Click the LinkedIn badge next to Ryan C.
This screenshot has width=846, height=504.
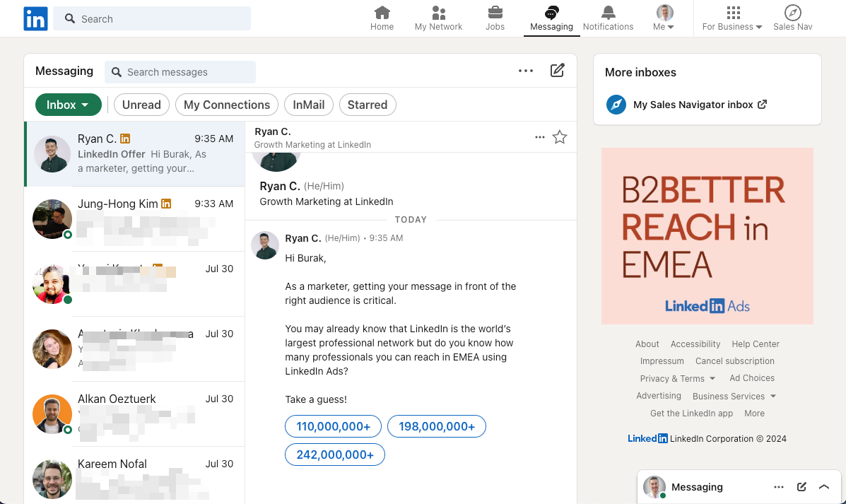(125, 139)
